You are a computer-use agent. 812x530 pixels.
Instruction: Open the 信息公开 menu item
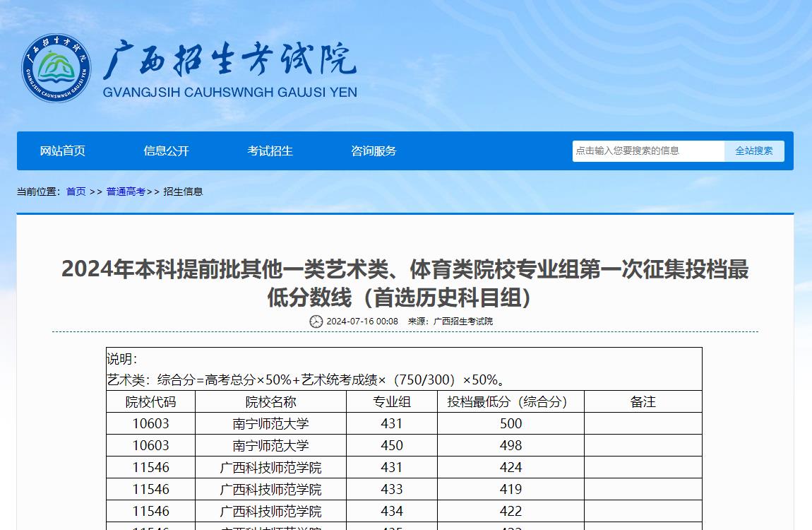(165, 151)
